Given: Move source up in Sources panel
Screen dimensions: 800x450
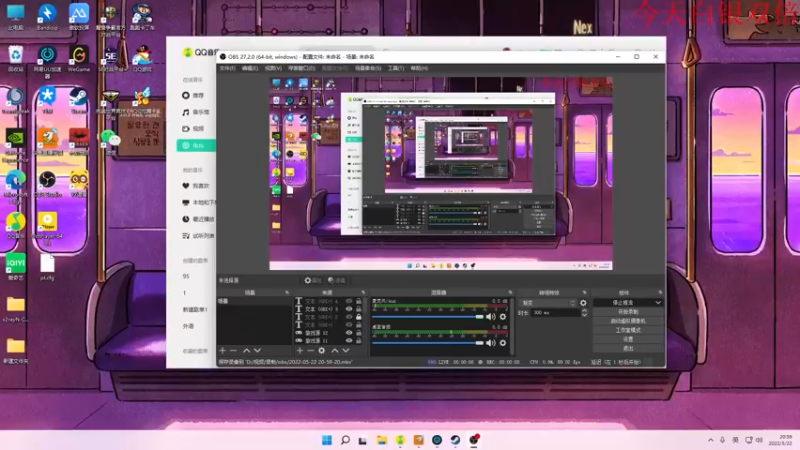Looking at the screenshot, I should (x=335, y=351).
